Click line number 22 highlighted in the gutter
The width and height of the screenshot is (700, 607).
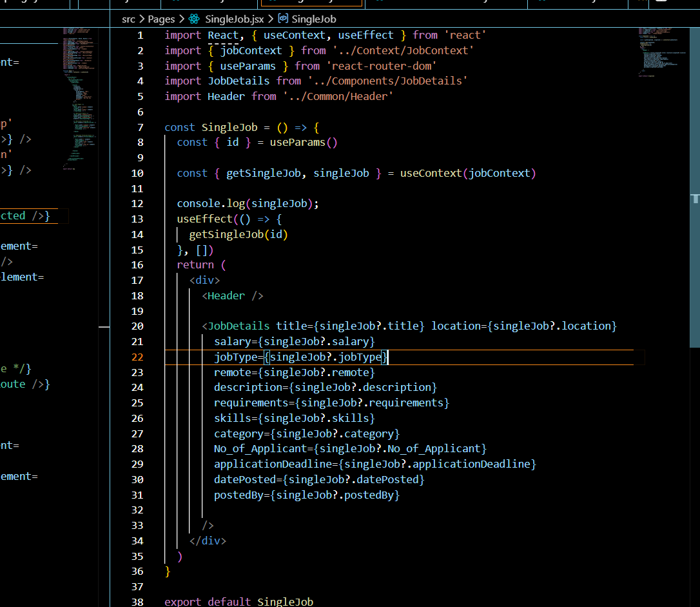pyautogui.click(x=137, y=357)
